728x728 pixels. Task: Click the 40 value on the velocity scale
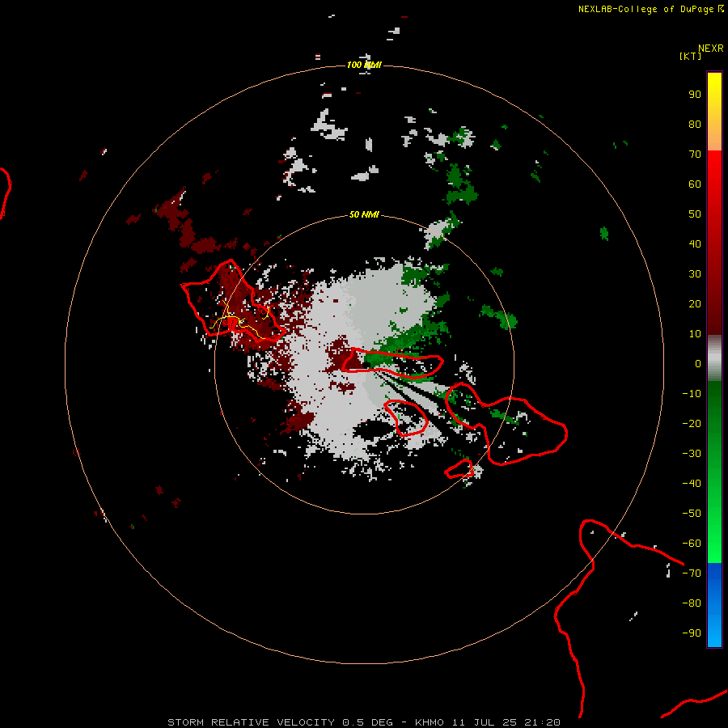pyautogui.click(x=695, y=244)
